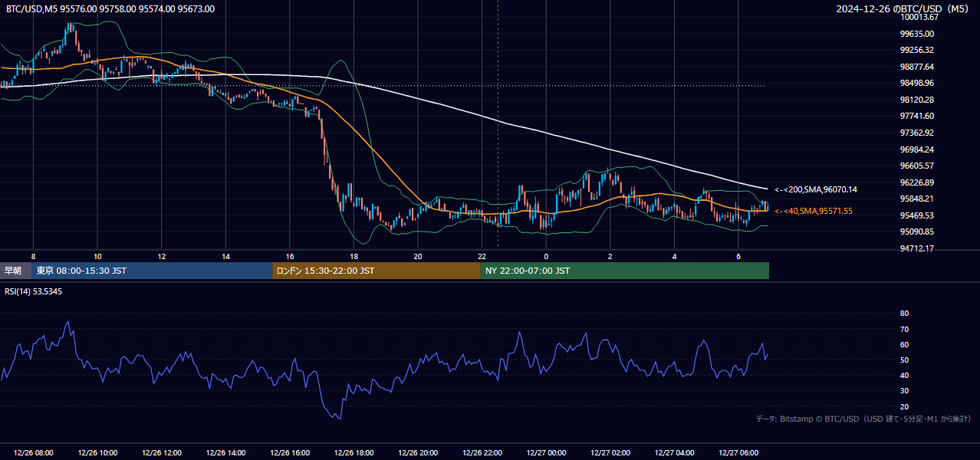Click price axis label 97741.60
Screen dimensions: 980x460
click(x=916, y=116)
